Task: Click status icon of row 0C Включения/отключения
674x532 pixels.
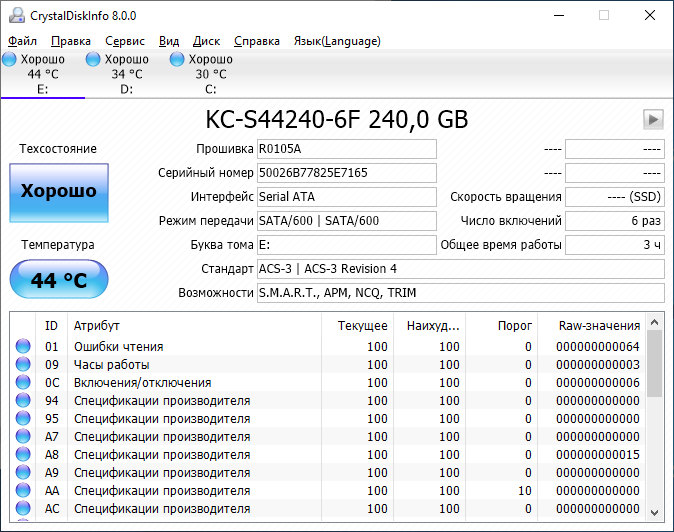Action: [x=23, y=382]
